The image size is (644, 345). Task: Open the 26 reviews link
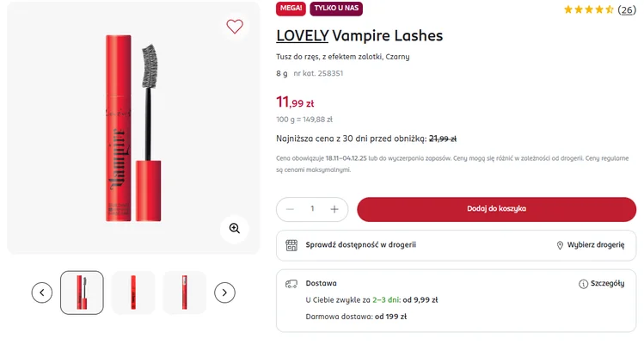point(627,10)
